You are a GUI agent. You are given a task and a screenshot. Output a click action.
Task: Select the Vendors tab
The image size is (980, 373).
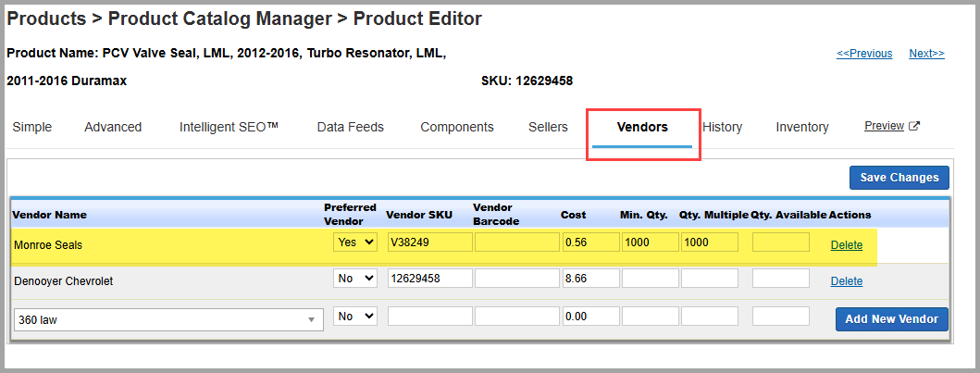coord(642,128)
